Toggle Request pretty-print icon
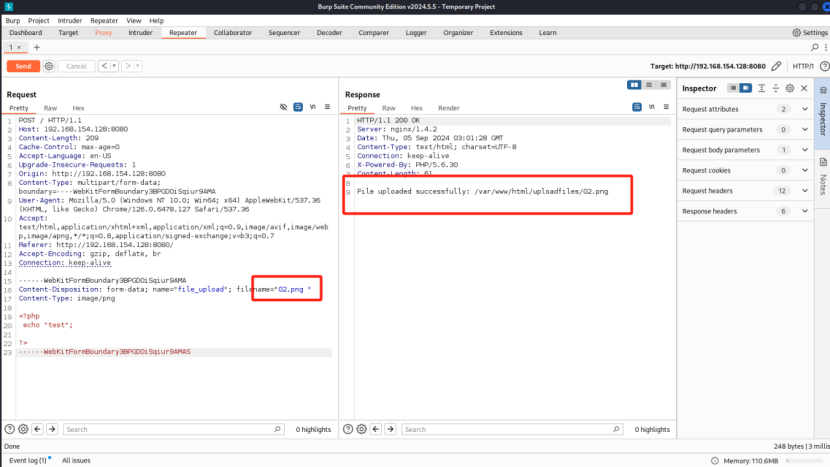830x467 pixels. point(298,107)
